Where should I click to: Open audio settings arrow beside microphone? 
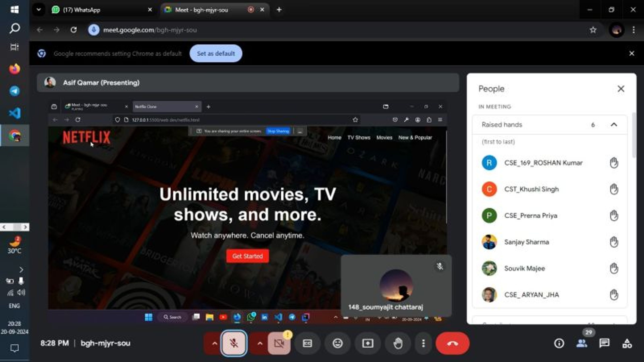214,343
